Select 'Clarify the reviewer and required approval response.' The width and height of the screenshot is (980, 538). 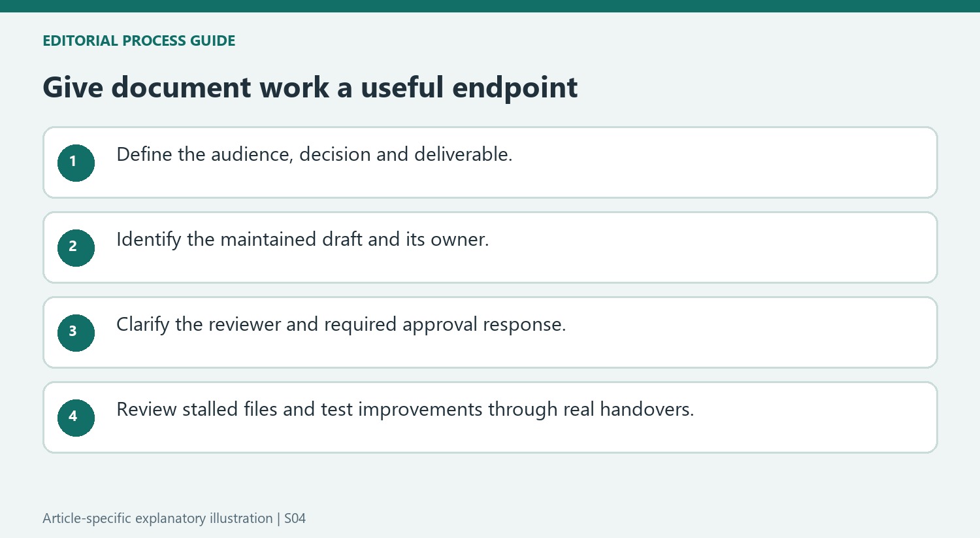point(341,325)
